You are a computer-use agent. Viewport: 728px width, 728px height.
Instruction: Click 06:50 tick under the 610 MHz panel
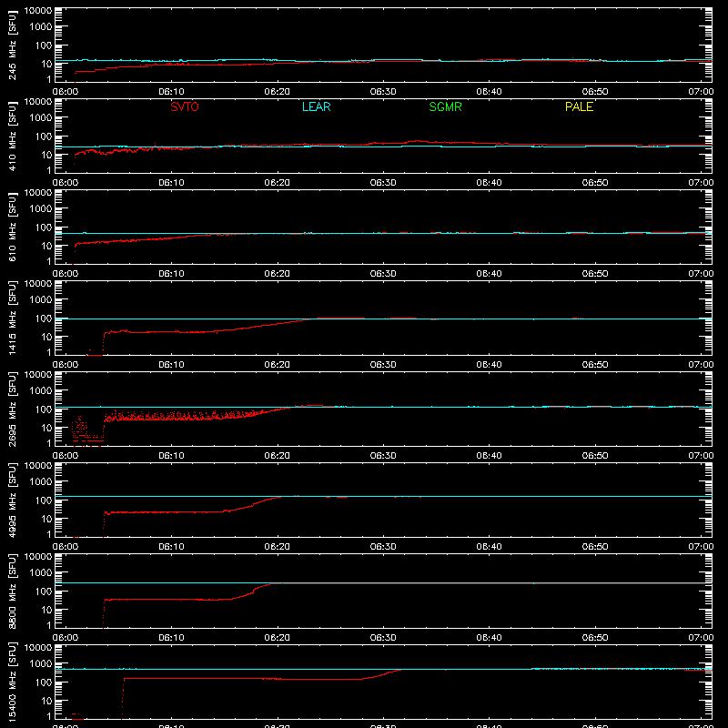(x=595, y=274)
